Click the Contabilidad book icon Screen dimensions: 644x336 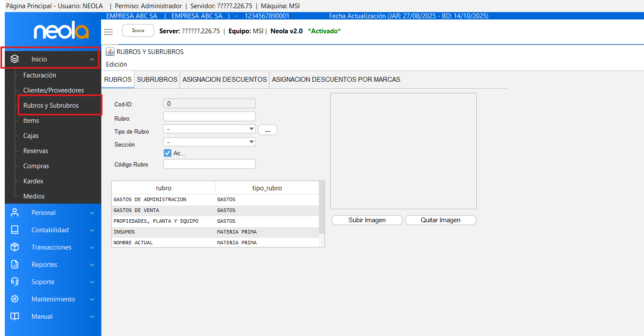[15, 230]
